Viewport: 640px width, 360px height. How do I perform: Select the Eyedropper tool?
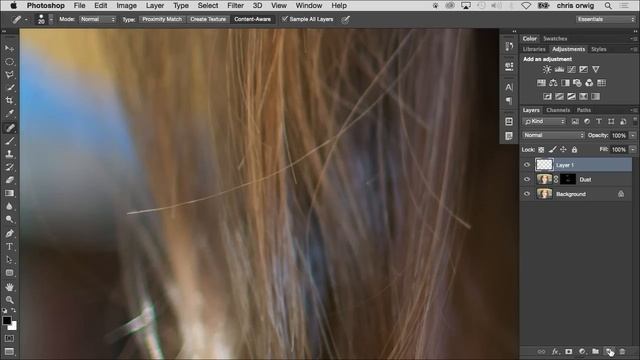pos(9,113)
